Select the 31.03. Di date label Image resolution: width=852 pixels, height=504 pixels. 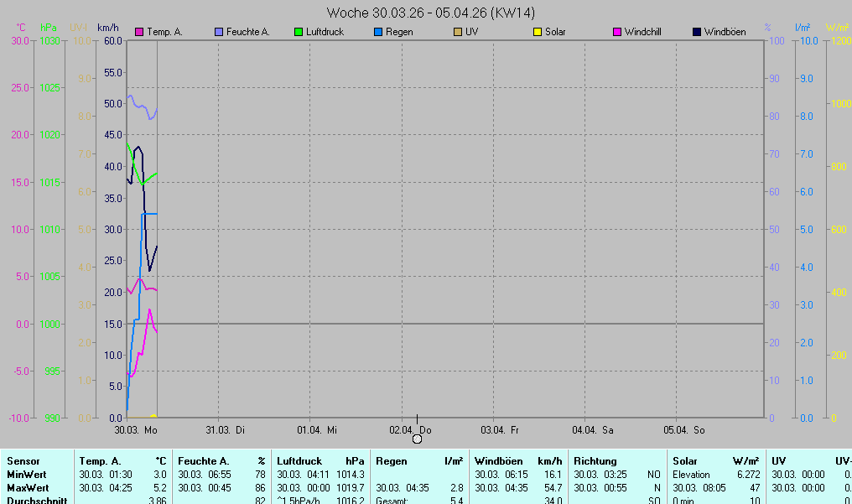226,430
